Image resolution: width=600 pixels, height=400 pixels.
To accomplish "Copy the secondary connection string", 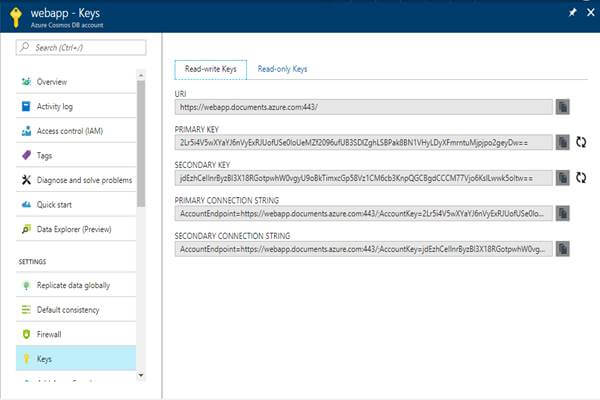I will click(x=562, y=249).
